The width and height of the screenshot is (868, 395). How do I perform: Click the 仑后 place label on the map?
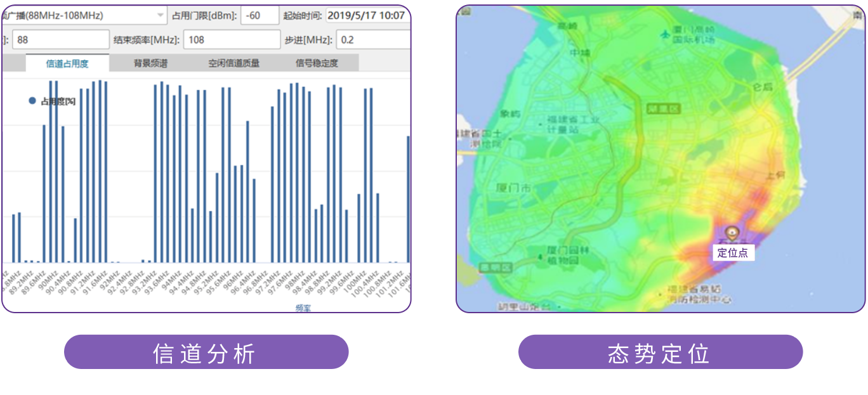[762, 87]
